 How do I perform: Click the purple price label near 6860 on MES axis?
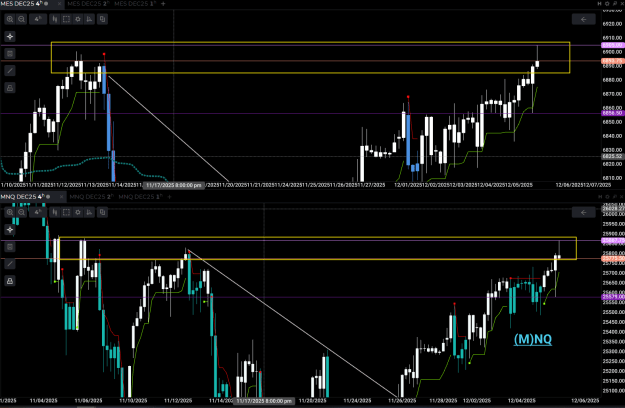(612, 113)
